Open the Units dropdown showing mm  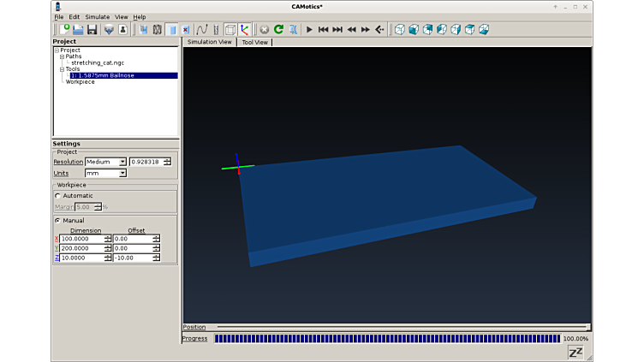pyautogui.click(x=105, y=174)
